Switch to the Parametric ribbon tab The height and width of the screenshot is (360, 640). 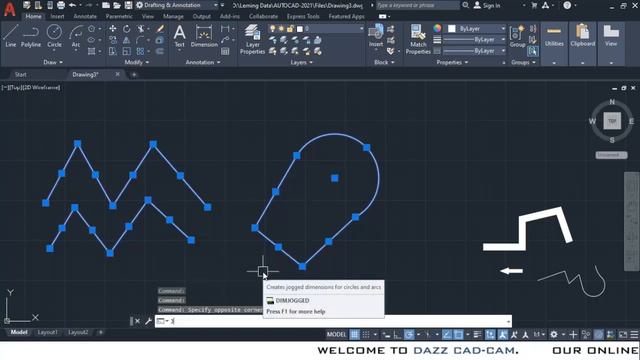(119, 16)
